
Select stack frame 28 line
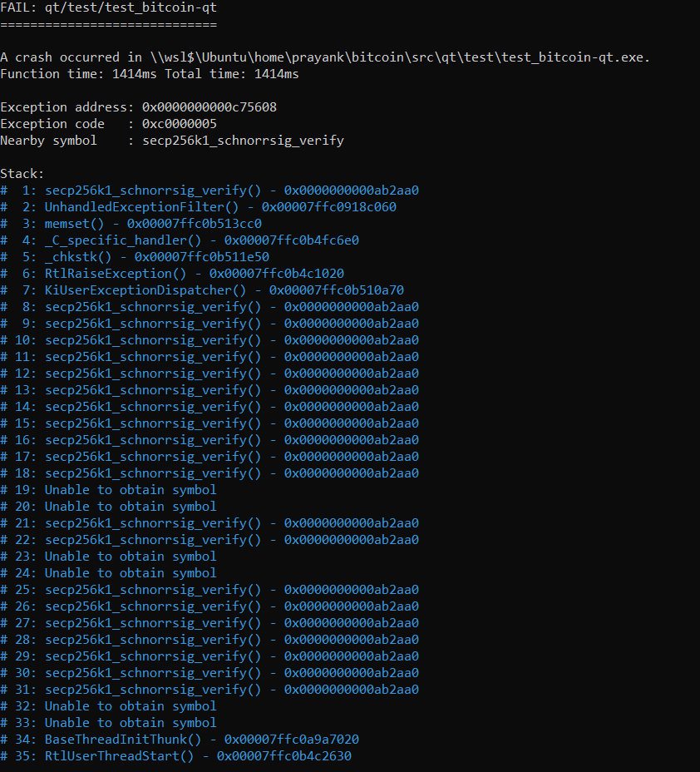pos(210,640)
